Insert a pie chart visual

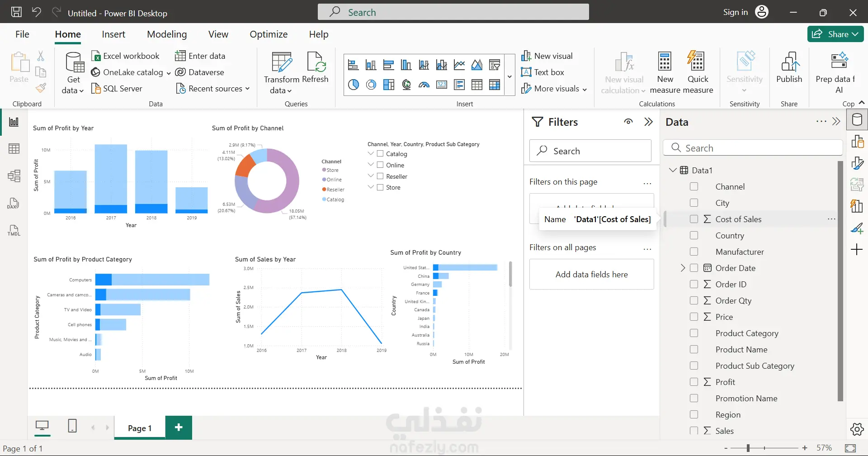point(353,85)
